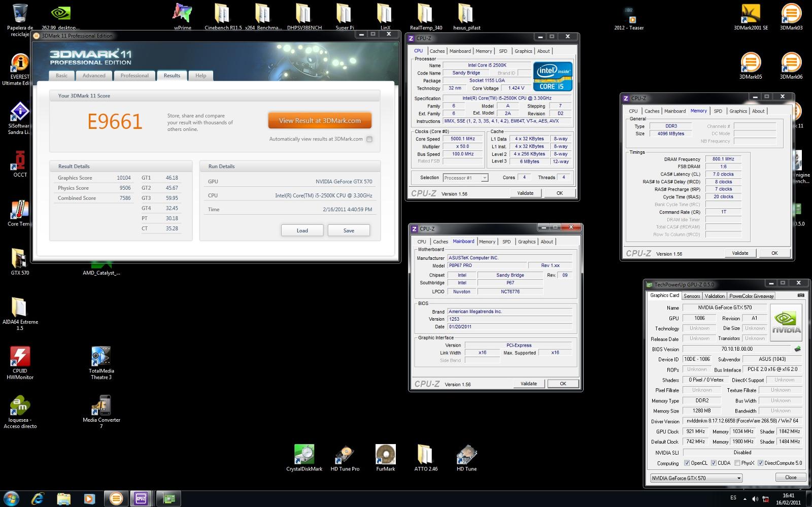Screen dimensions: 812x507
Task: Open the Windows Start menu
Action: tap(11, 499)
